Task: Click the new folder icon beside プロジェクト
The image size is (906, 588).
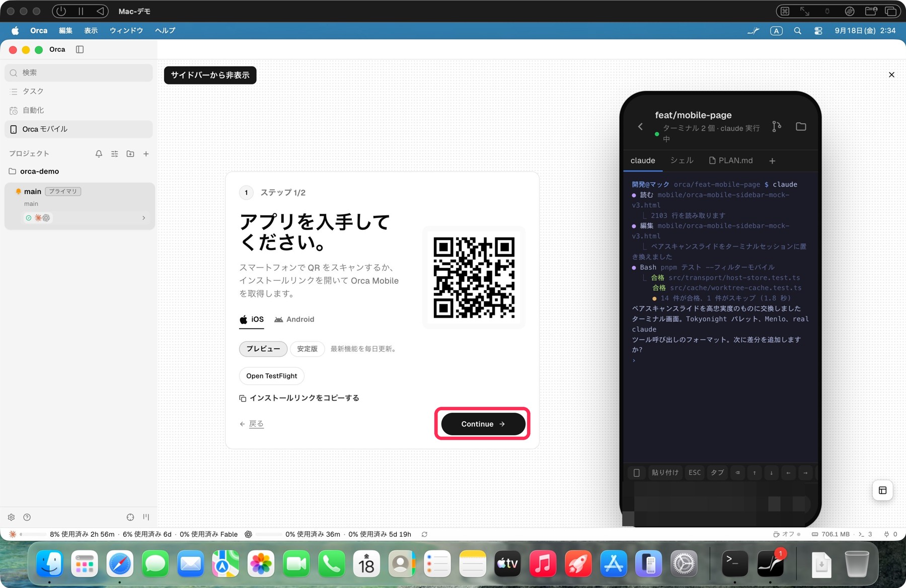Action: tap(130, 154)
